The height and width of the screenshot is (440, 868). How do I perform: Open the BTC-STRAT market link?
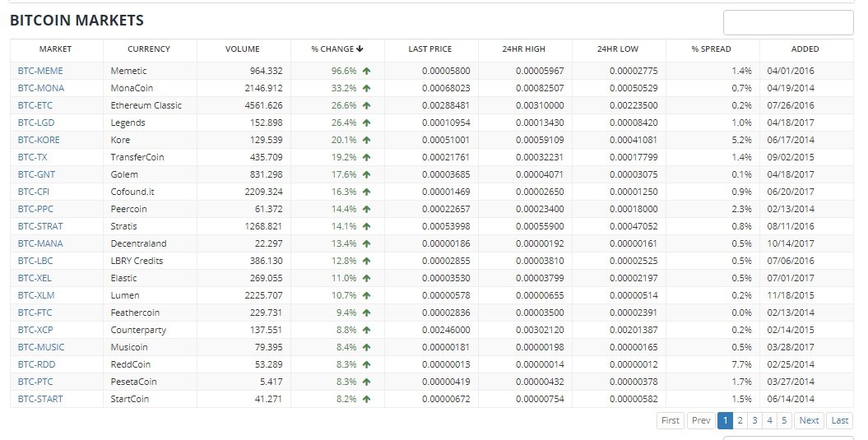click(x=40, y=226)
